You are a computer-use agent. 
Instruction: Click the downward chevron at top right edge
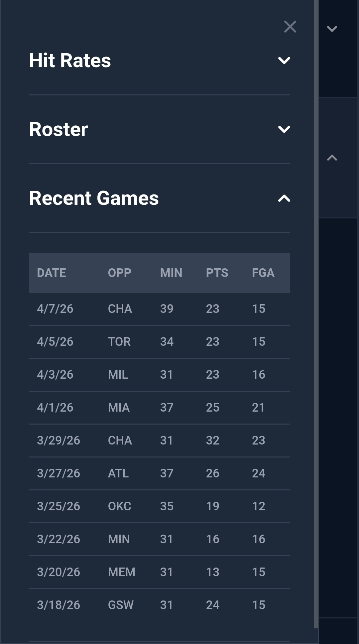point(331,29)
